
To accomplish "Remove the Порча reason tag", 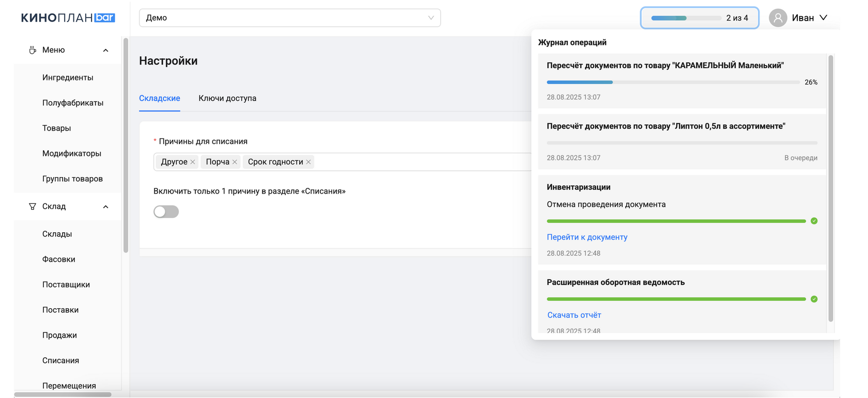I will [235, 162].
